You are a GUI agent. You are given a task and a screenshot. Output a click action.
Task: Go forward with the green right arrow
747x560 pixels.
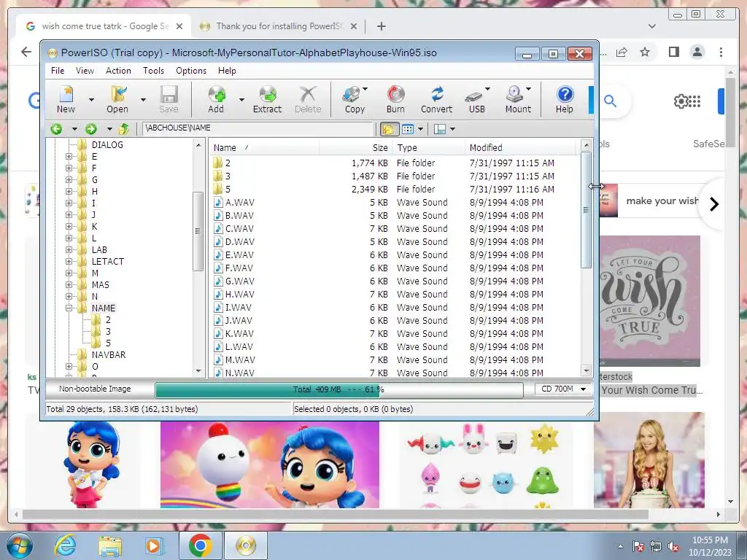click(x=91, y=128)
